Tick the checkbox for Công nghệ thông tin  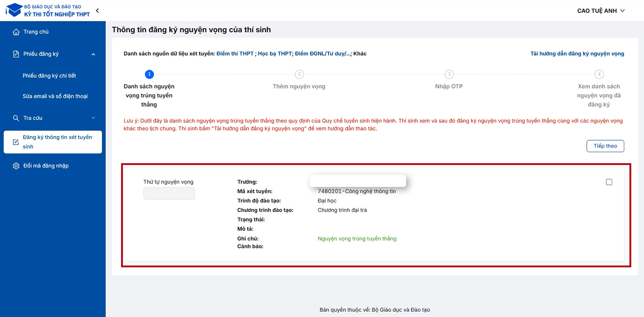coord(609,182)
